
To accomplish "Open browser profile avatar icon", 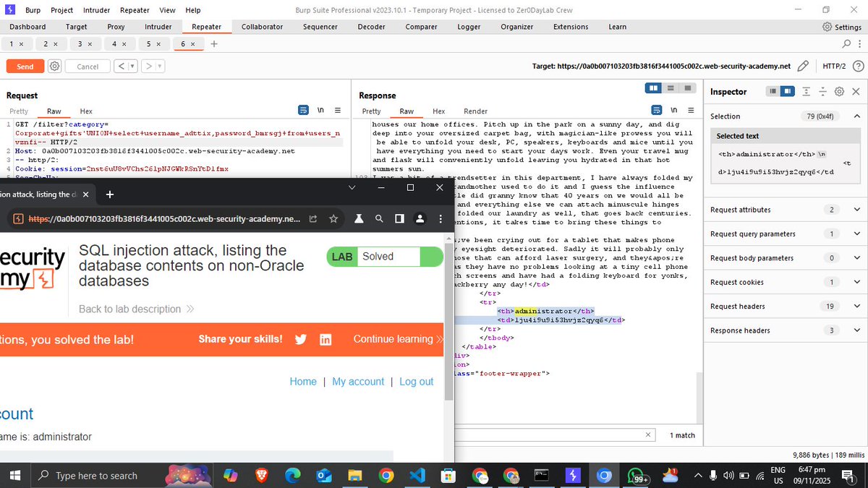I will coord(420,218).
